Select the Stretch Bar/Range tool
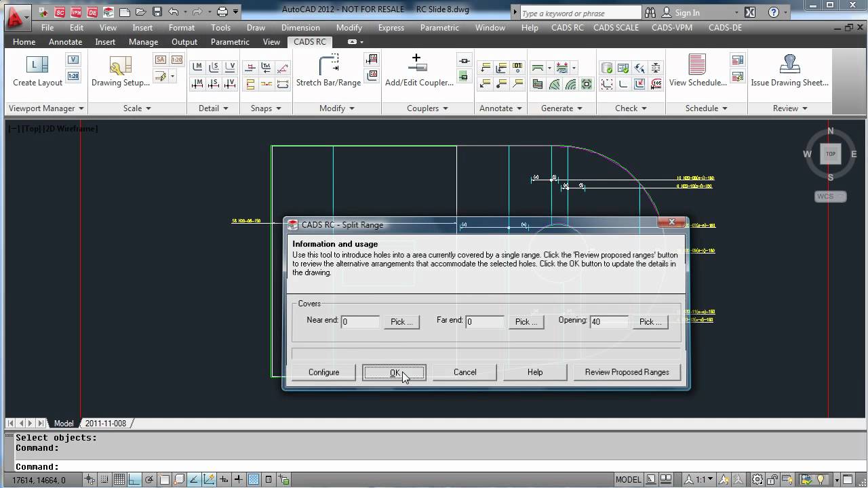The image size is (868, 488). click(328, 71)
